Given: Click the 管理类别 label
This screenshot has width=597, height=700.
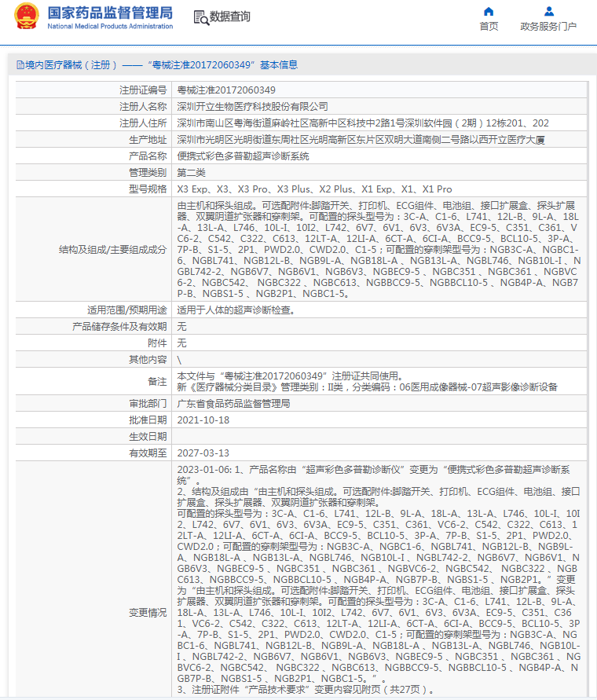Looking at the screenshot, I should click(148, 173).
